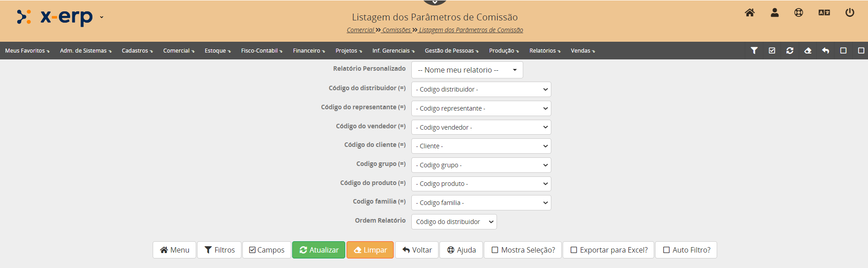Click the home icon in the header
The image size is (868, 268).
pos(750,13)
